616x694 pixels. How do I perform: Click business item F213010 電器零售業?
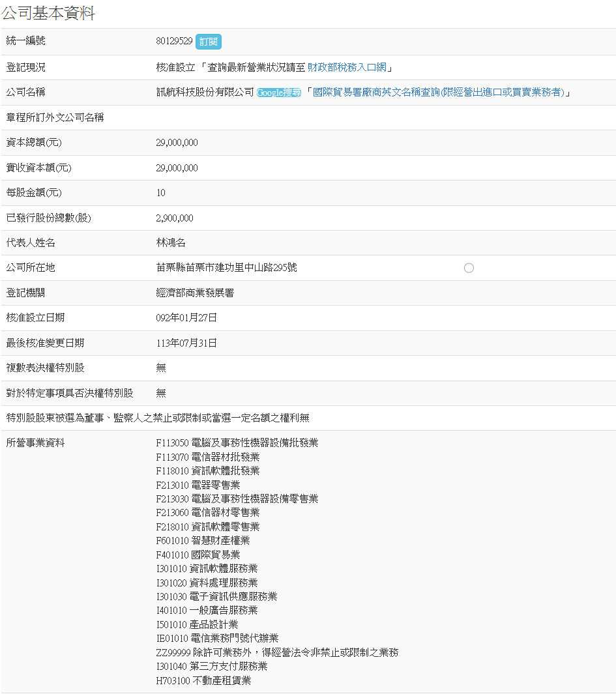198,485
